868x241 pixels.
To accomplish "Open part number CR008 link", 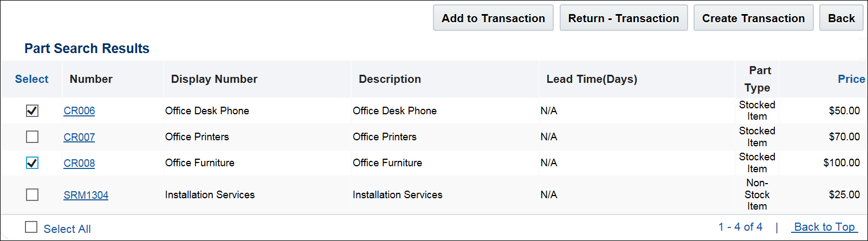I will (79, 163).
